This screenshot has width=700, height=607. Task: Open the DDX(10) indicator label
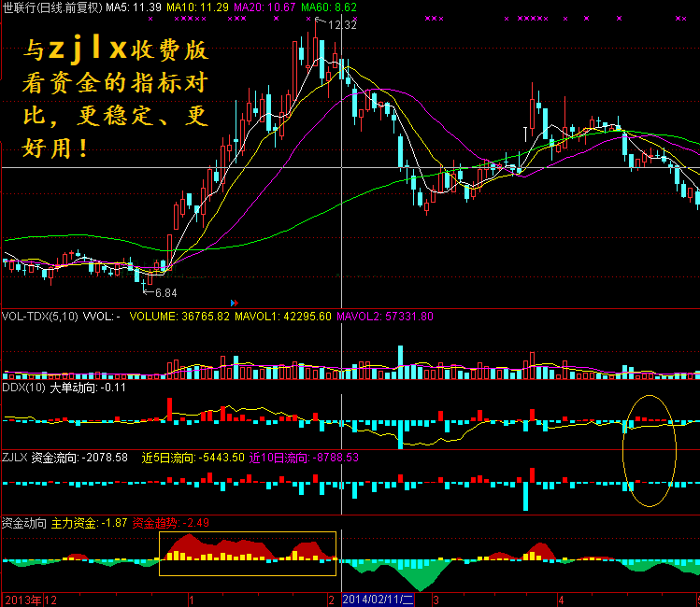[23, 388]
